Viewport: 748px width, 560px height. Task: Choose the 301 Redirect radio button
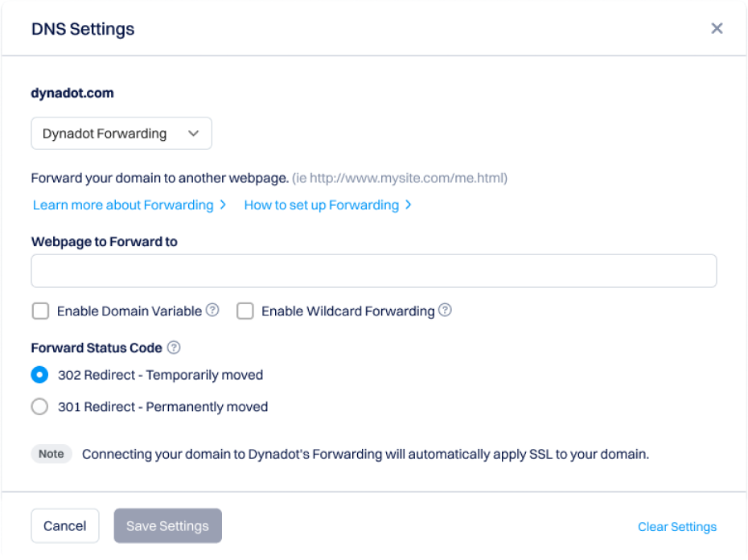click(x=39, y=407)
